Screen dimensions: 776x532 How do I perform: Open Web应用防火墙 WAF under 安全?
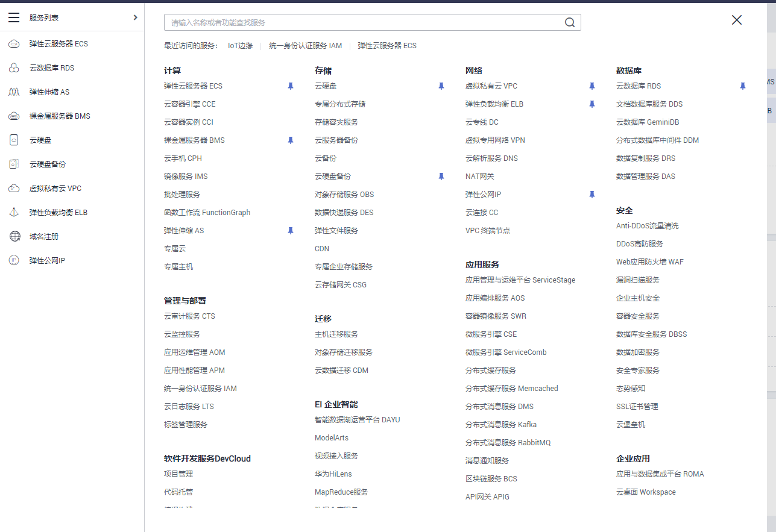pos(651,261)
